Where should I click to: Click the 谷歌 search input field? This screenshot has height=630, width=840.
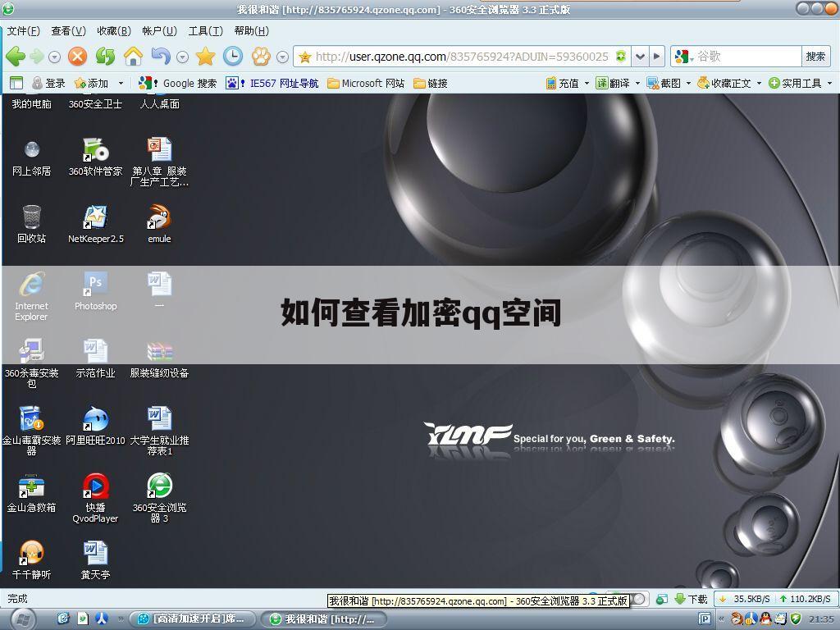pos(748,57)
